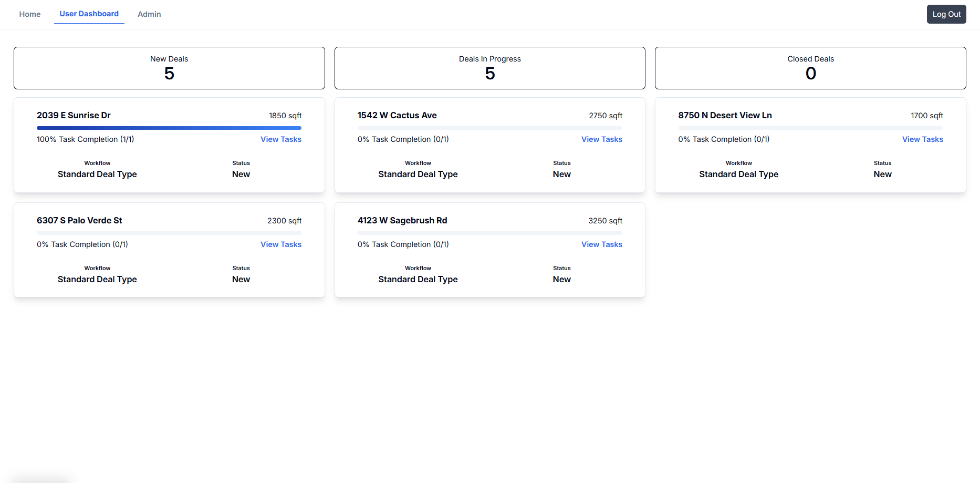Viewport: 980px width, 483px height.
Task: Click 0% Task Completion on 6307 S Palo Verde card
Action: [82, 244]
